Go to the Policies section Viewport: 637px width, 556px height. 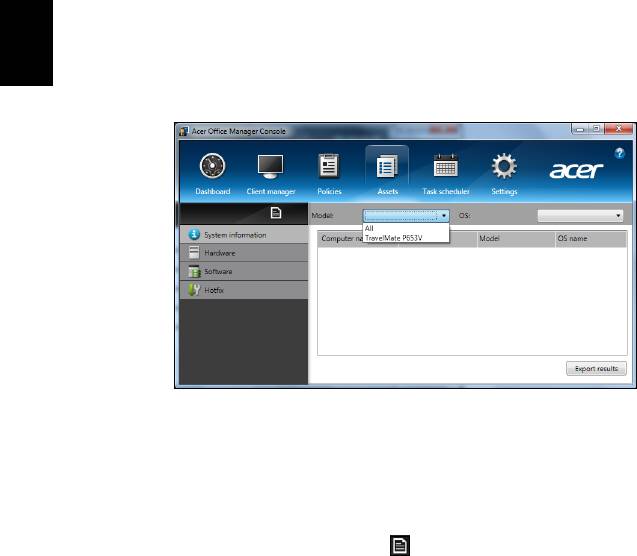pyautogui.click(x=328, y=170)
